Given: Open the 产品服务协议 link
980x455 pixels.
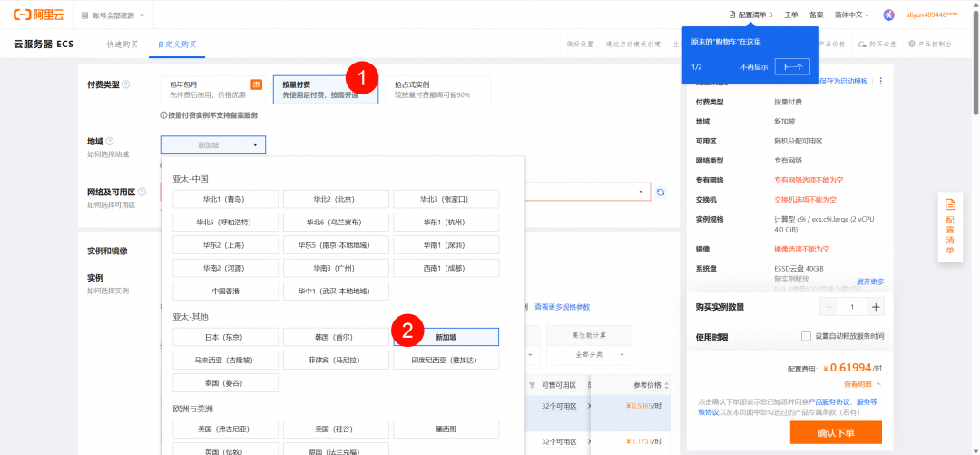Looking at the screenshot, I should coord(827,401).
